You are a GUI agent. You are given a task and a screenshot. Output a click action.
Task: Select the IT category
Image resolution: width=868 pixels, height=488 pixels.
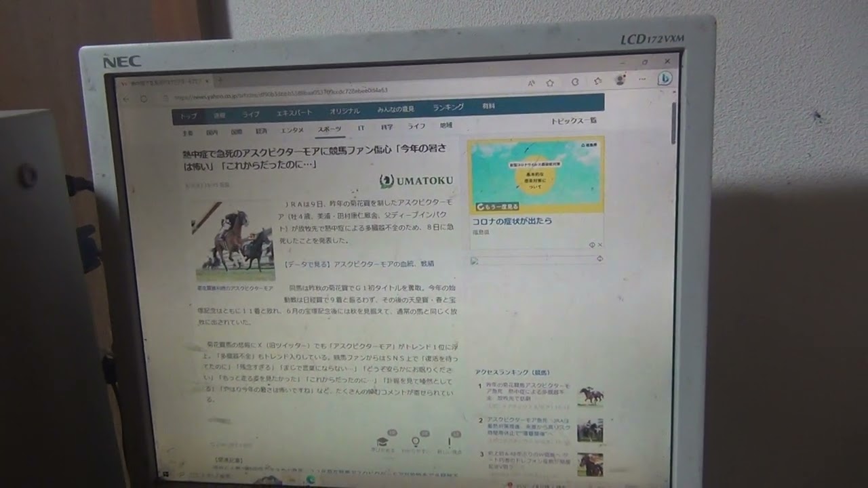coord(361,127)
